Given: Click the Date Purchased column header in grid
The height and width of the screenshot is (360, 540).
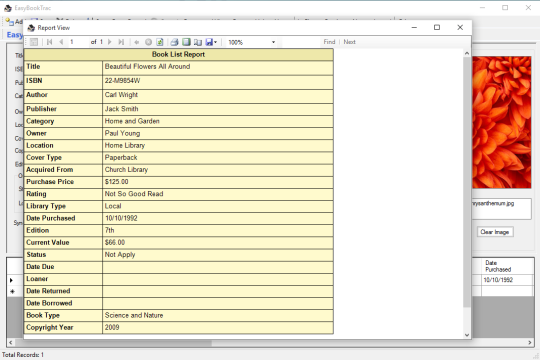Looking at the screenshot, I should [x=508, y=266].
